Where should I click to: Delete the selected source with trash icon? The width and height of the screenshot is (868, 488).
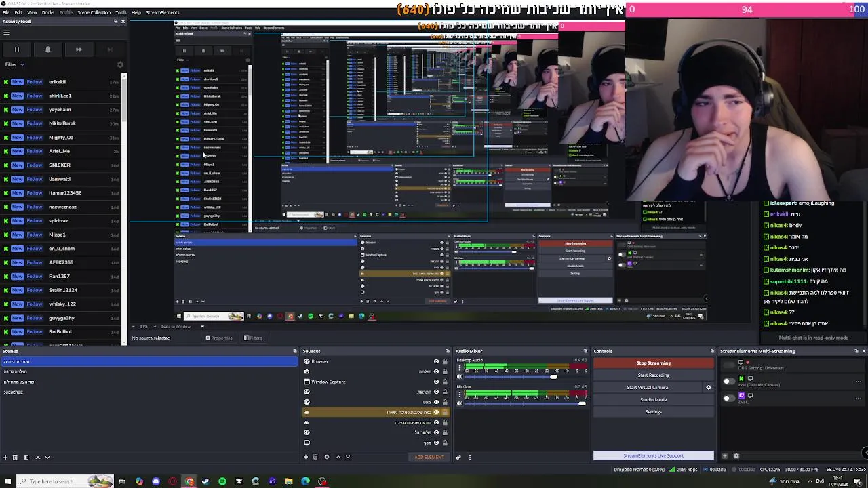[x=316, y=457]
